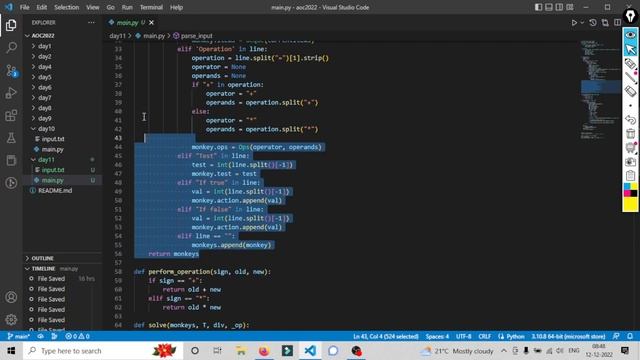
Task: Select the main.py editor tab
Action: 127,22
